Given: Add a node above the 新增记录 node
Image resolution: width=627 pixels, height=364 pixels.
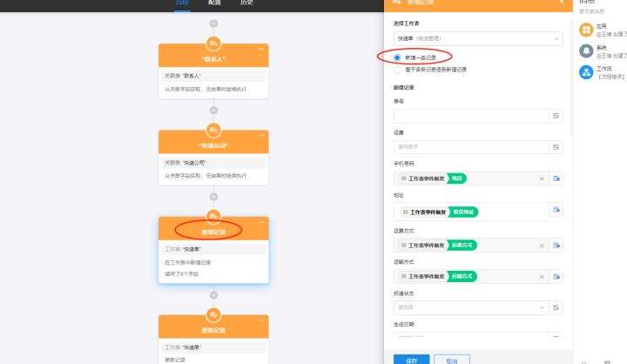Looking at the screenshot, I should [213, 197].
